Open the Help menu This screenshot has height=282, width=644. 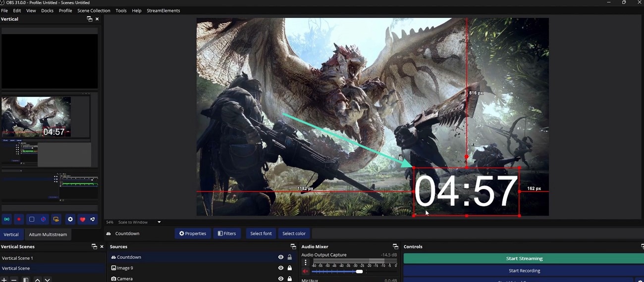(137, 10)
